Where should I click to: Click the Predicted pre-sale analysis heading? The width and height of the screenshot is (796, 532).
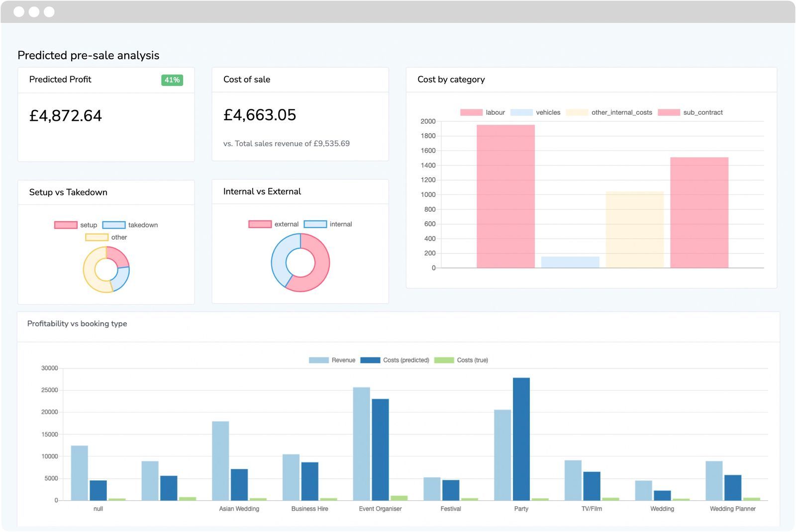tap(89, 55)
